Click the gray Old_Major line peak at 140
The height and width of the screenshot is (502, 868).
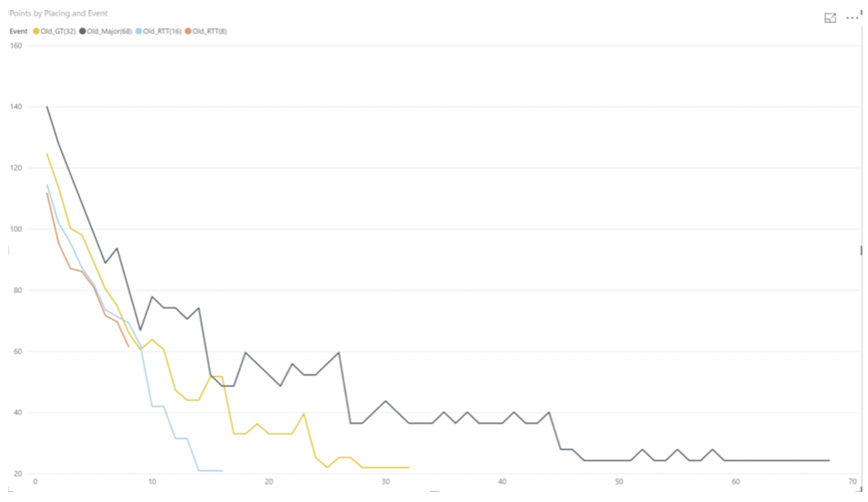pos(47,107)
